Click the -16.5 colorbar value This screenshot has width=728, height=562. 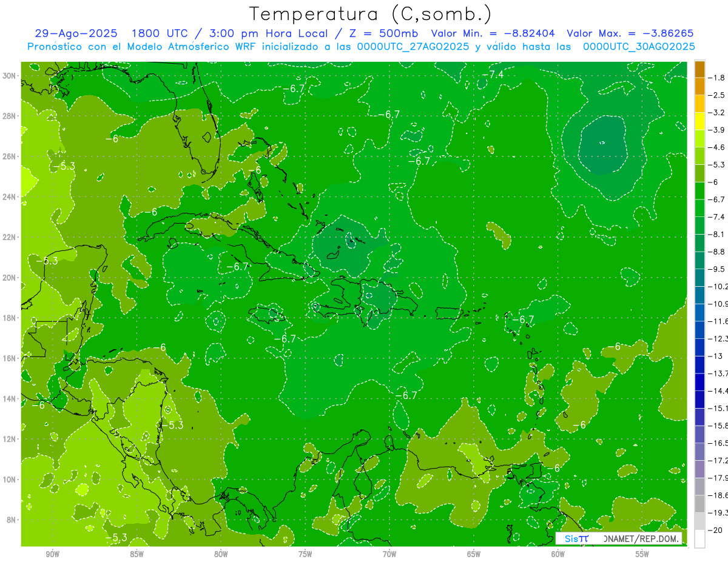point(718,443)
